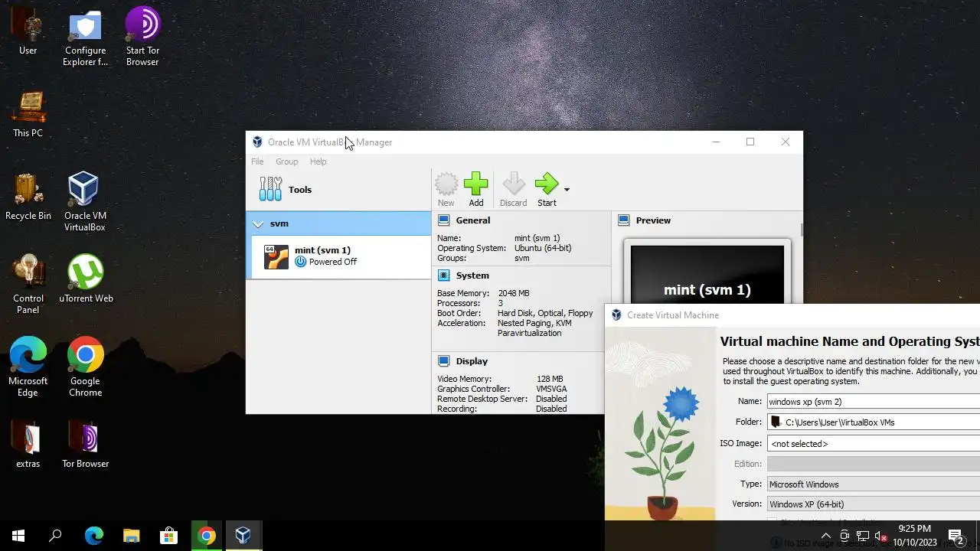Open the Type dropdown showing Microsoft Windows
Screen dimensions: 980x551
pyautogui.click(x=873, y=484)
